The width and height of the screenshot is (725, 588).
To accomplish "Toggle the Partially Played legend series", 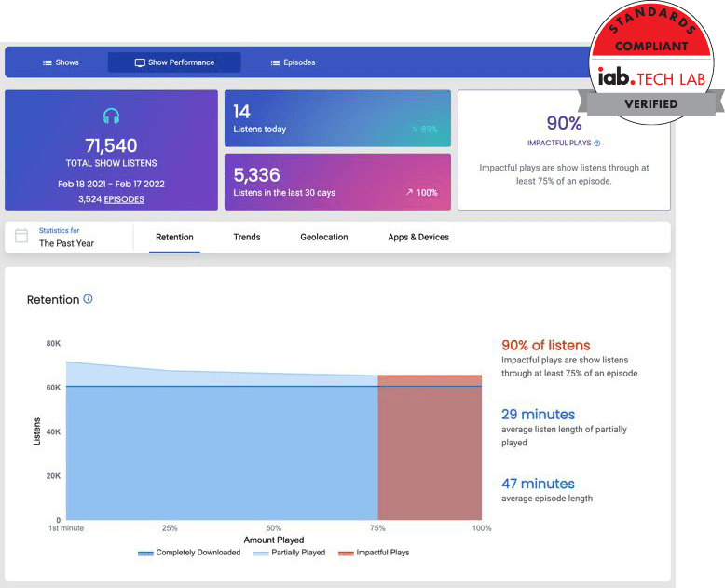I will (x=290, y=553).
